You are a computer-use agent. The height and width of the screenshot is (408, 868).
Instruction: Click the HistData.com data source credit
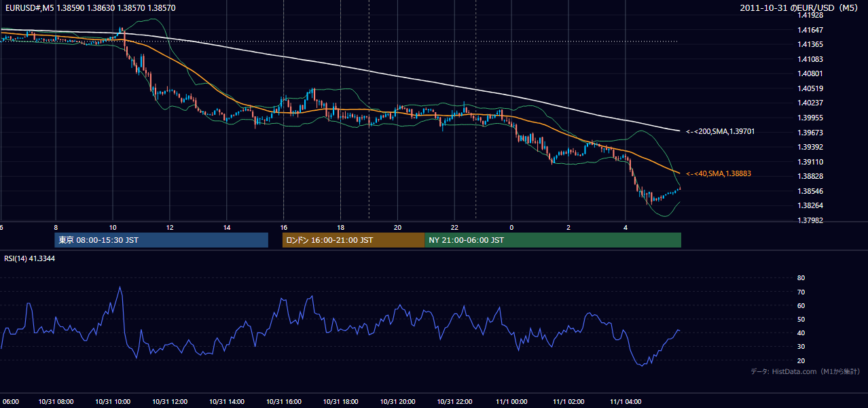coord(805,371)
